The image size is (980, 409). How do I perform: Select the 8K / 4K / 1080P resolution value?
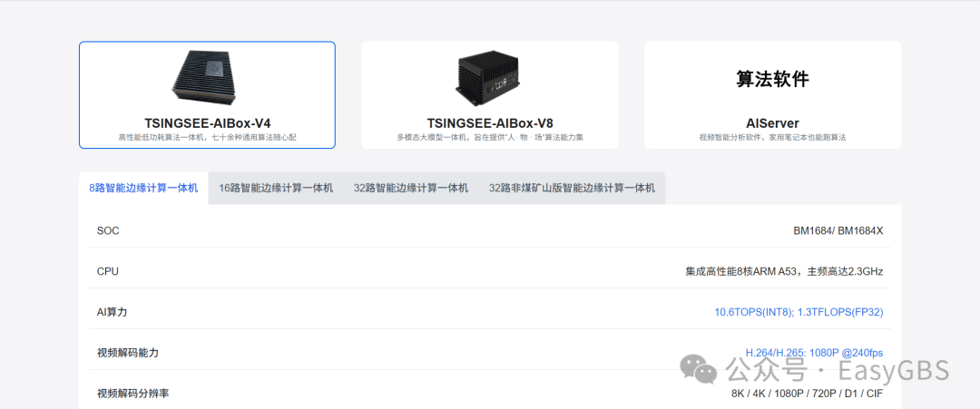point(807,394)
